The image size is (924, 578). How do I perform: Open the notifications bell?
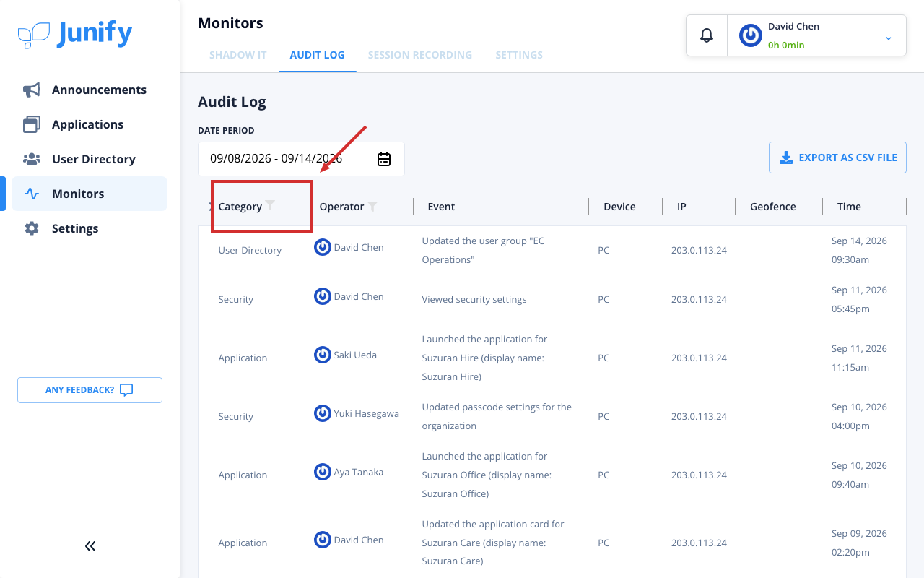(707, 35)
